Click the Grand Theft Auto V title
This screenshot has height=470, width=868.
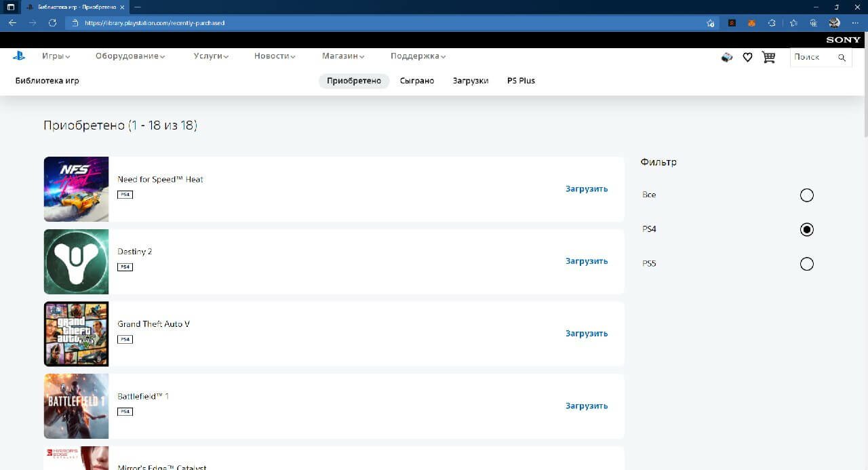click(x=154, y=324)
